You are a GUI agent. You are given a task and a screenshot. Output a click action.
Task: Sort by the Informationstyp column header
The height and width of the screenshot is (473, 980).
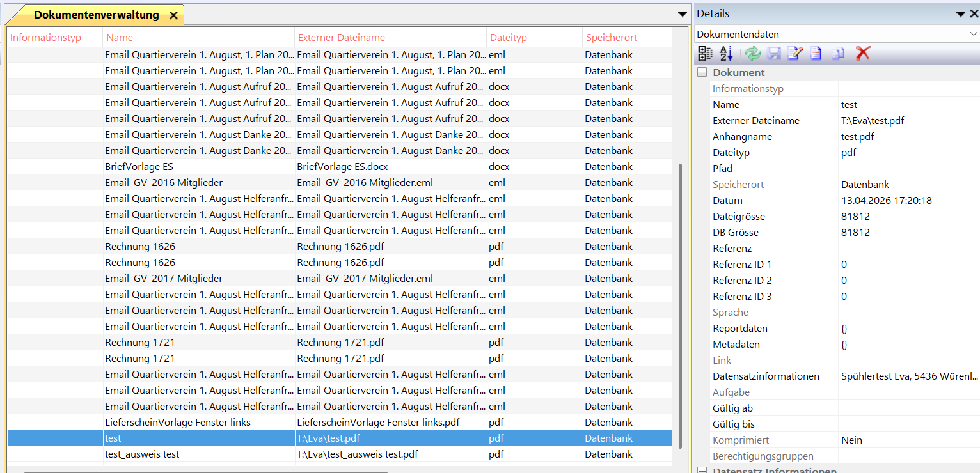point(55,38)
